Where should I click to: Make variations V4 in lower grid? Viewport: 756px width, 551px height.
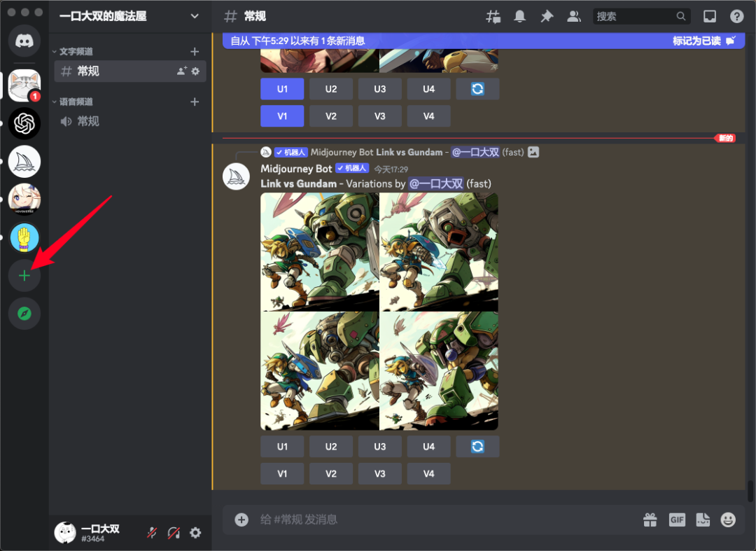point(428,473)
